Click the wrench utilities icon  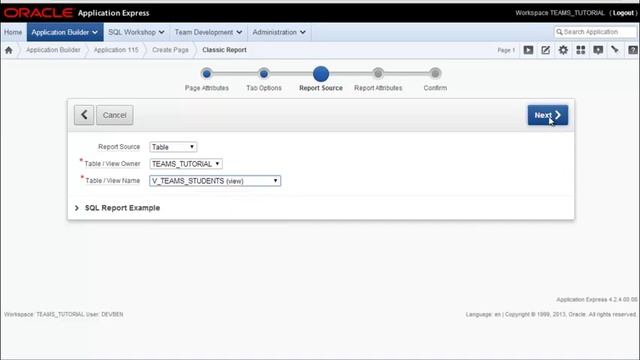point(615,50)
